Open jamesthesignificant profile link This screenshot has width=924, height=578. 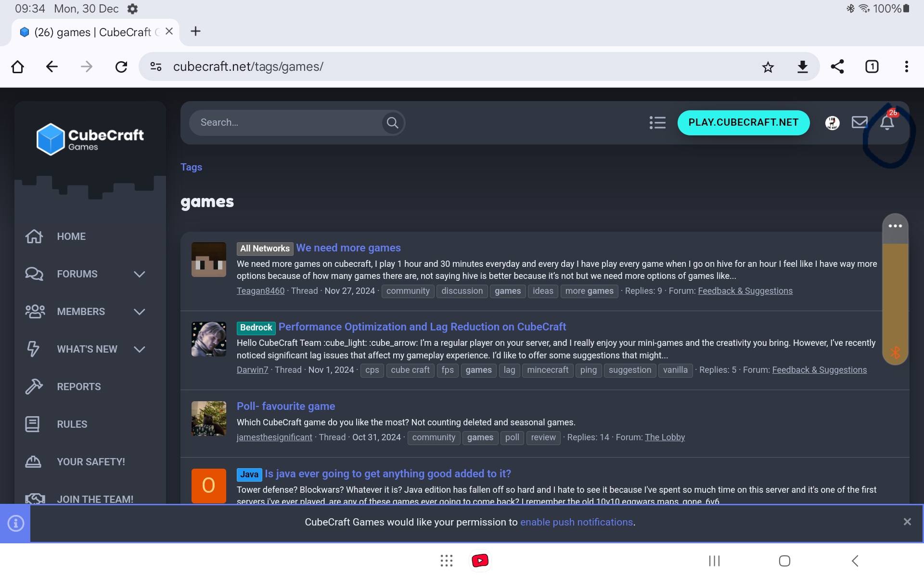(274, 437)
